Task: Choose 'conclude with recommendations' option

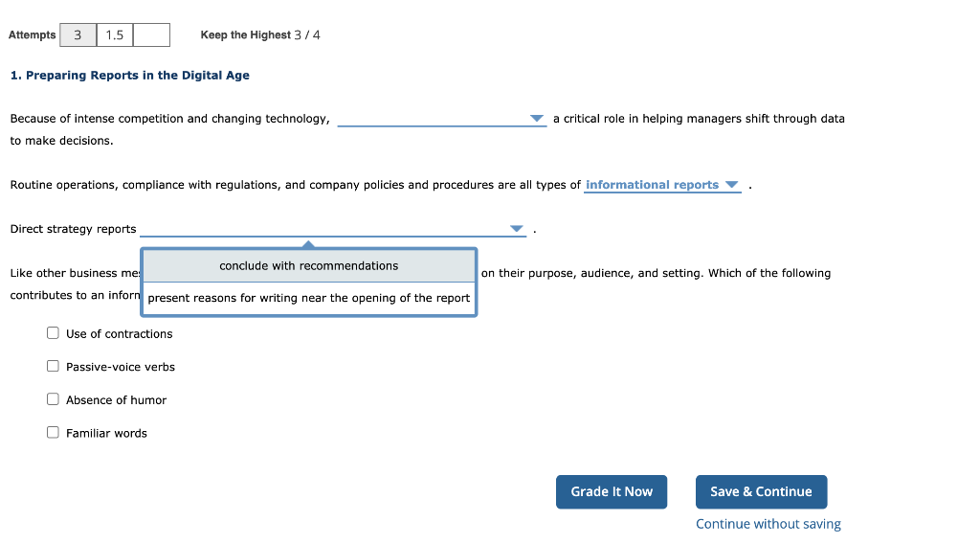Action: 309,265
